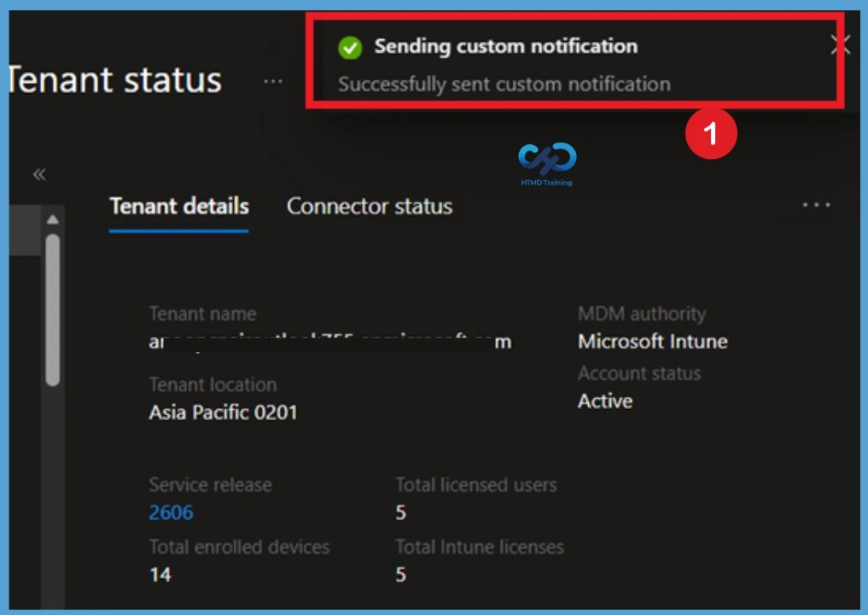Click the Total Intune licenses label
Viewport: 868px width, 615px height.
(x=480, y=547)
